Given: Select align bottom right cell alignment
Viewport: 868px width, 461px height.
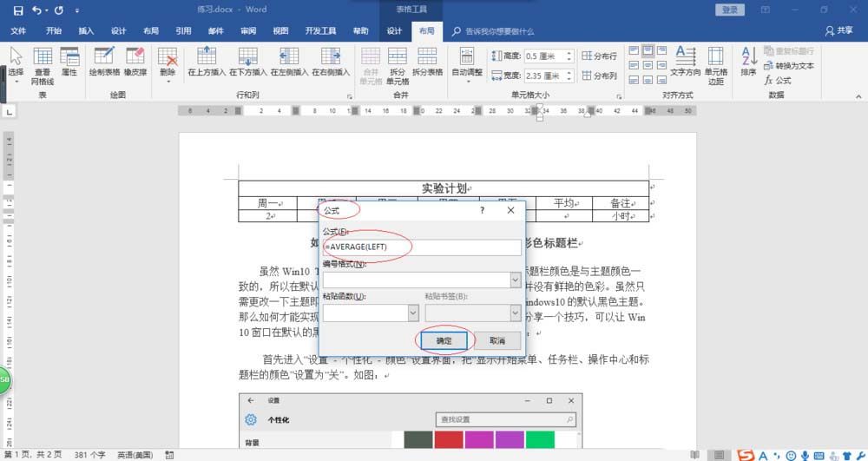Looking at the screenshot, I should (x=661, y=80).
